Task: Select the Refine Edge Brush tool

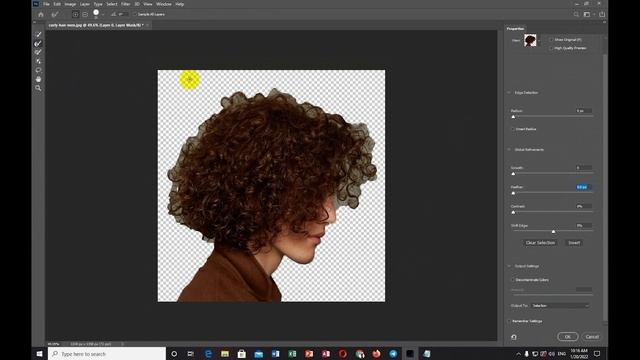Action: coord(38,43)
